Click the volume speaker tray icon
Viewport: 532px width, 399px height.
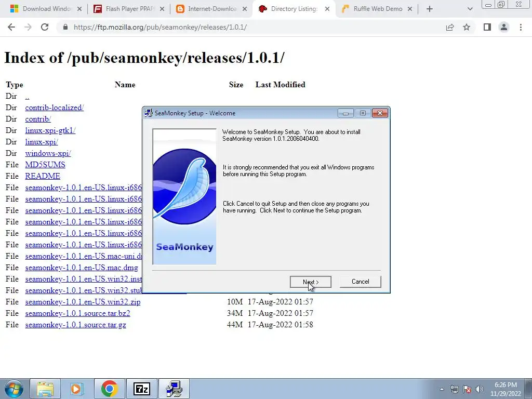click(x=480, y=389)
